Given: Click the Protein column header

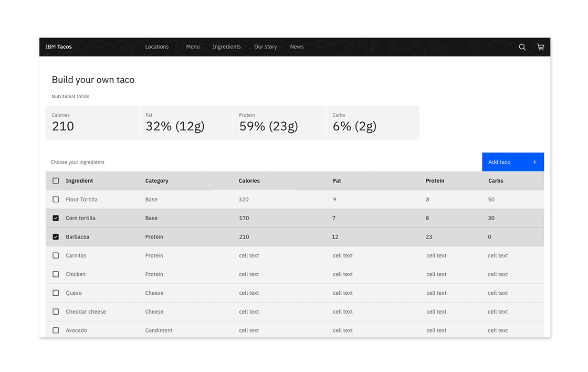Looking at the screenshot, I should pyautogui.click(x=435, y=180).
